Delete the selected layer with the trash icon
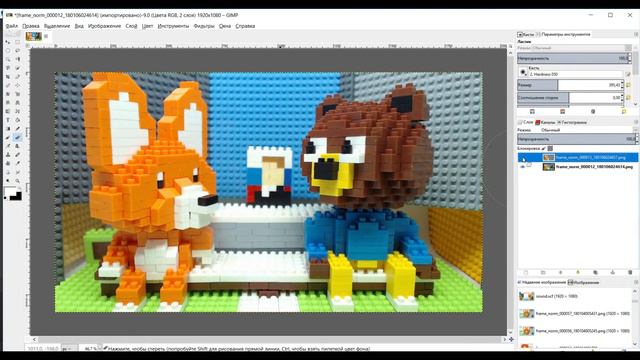This screenshot has width=640, height=360. point(630,272)
